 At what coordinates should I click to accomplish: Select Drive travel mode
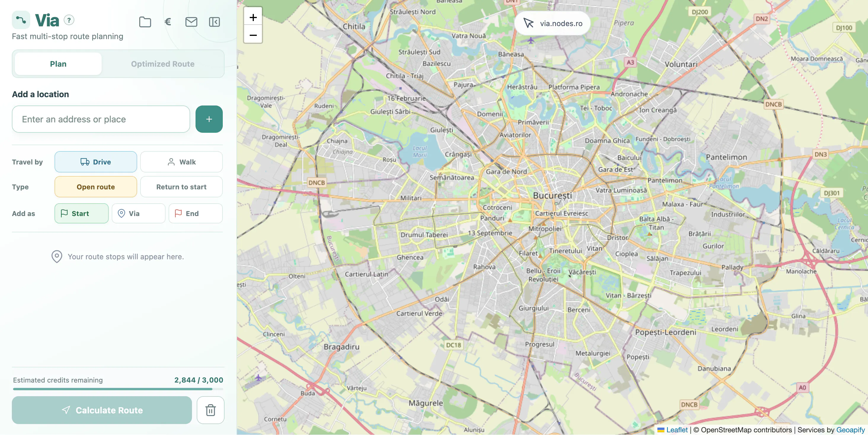(96, 162)
